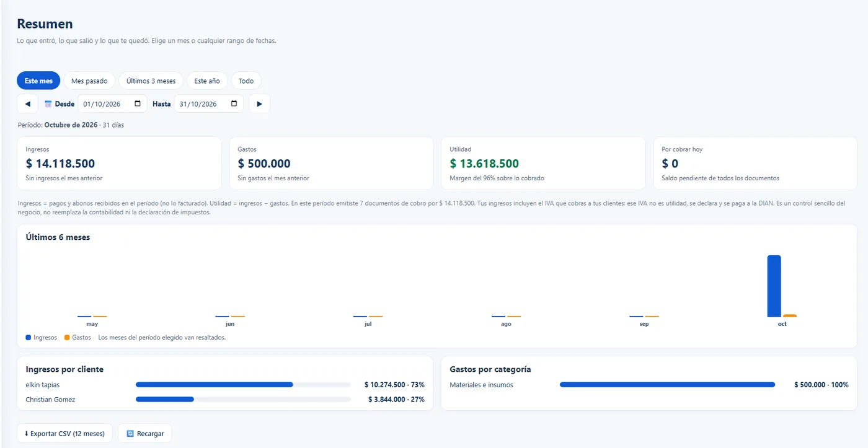Click the Recargar button
The image size is (868, 448).
click(145, 434)
